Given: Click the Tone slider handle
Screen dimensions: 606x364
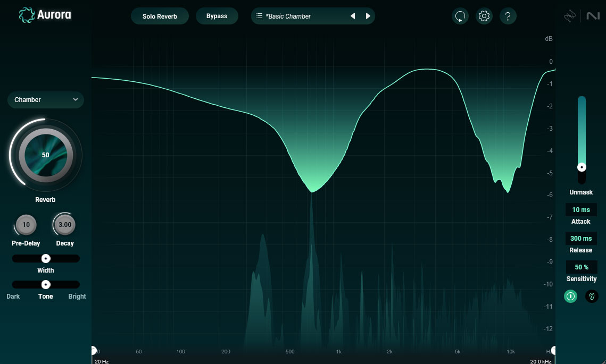Looking at the screenshot, I should pyautogui.click(x=46, y=284).
